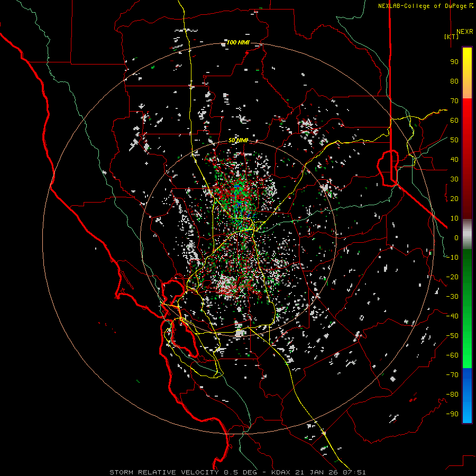Click the 80 value on velocity scale
The image size is (476, 476).
tap(454, 81)
